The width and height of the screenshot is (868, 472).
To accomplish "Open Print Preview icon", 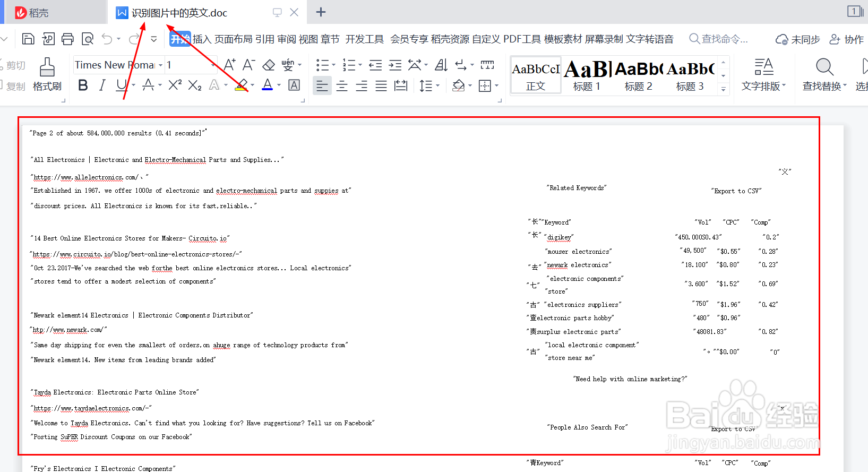I will point(88,39).
